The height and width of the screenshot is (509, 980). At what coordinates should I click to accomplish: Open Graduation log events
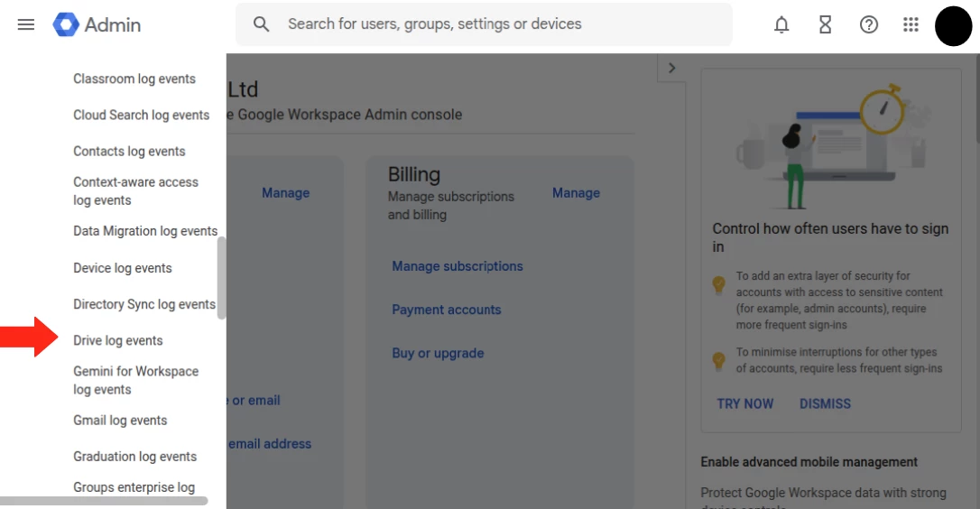135,457
